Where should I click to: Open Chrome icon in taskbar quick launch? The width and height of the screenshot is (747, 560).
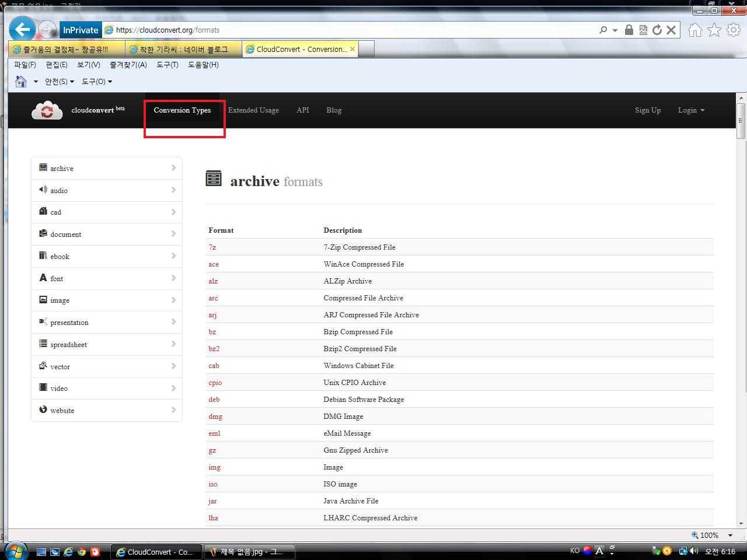tap(82, 551)
